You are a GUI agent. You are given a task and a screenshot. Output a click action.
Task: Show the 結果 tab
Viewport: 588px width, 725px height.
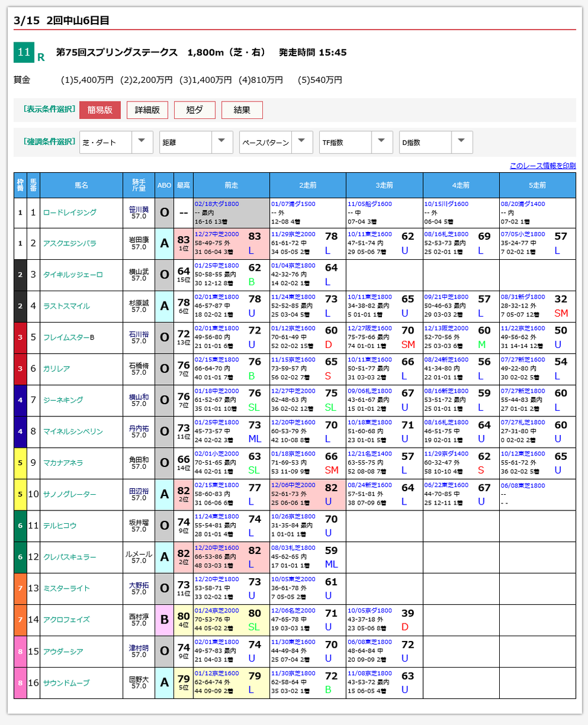tap(242, 110)
